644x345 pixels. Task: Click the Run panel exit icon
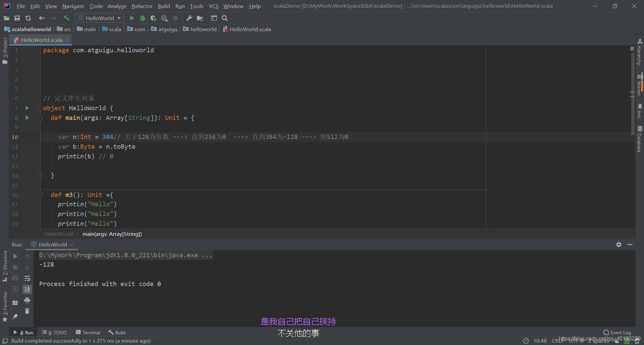point(15,289)
